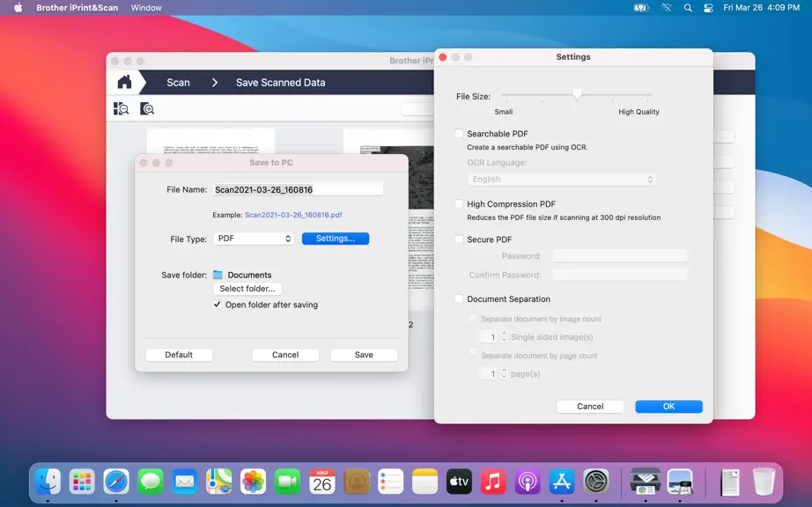Open Control Center in menu bar
This screenshot has width=812, height=507.
708,8
